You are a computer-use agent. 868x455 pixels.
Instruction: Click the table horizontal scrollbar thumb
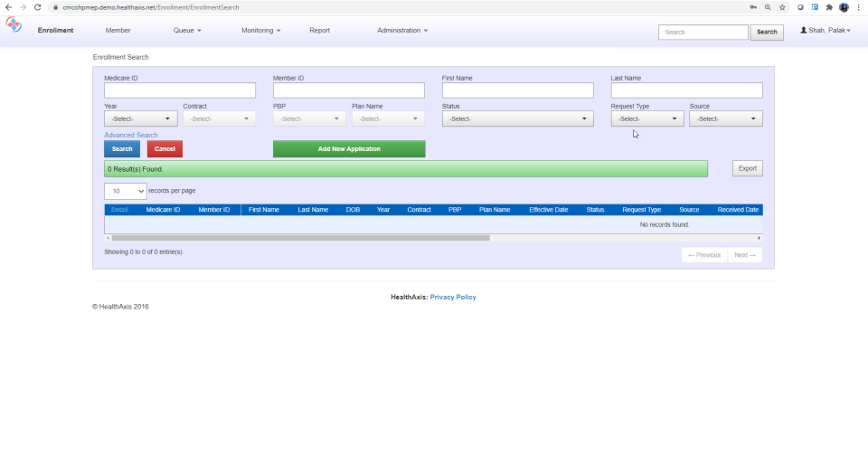(x=300, y=238)
